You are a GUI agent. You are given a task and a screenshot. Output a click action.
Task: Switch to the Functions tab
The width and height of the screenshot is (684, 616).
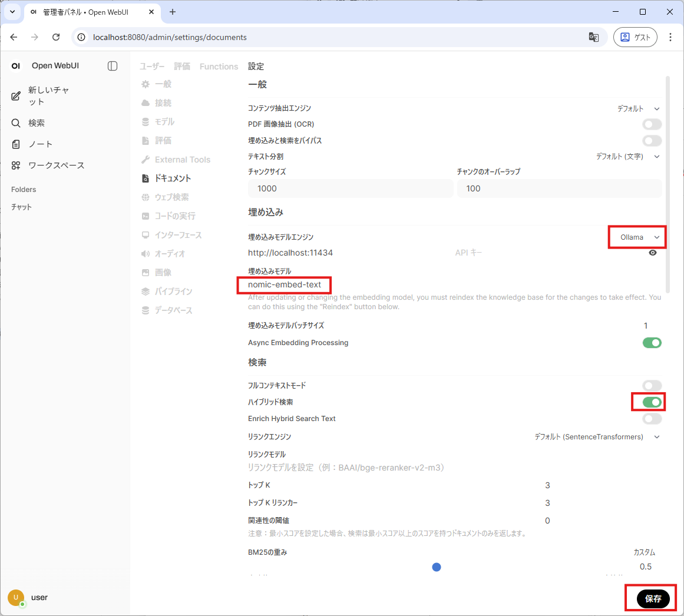click(x=219, y=67)
